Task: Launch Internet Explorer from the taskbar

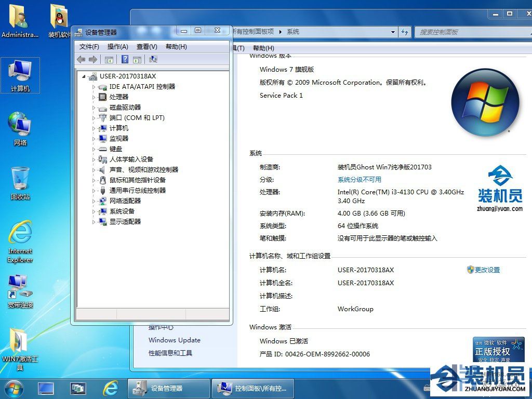Action: [x=110, y=388]
